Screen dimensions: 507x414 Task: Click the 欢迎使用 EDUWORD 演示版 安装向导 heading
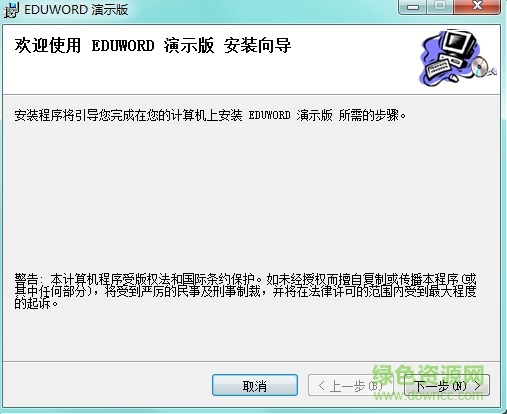point(153,46)
